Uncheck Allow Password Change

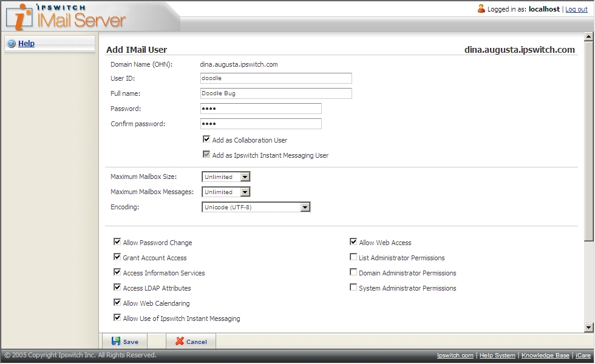117,241
